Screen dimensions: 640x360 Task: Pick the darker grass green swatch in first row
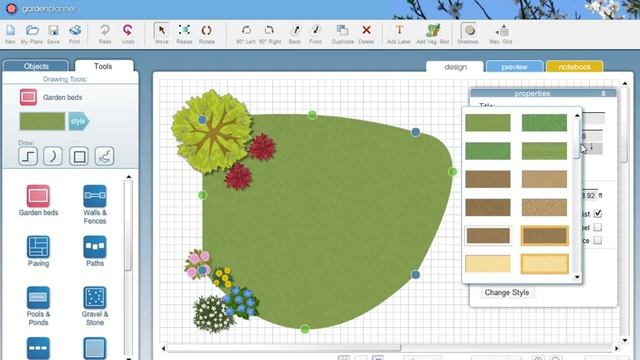click(544, 123)
